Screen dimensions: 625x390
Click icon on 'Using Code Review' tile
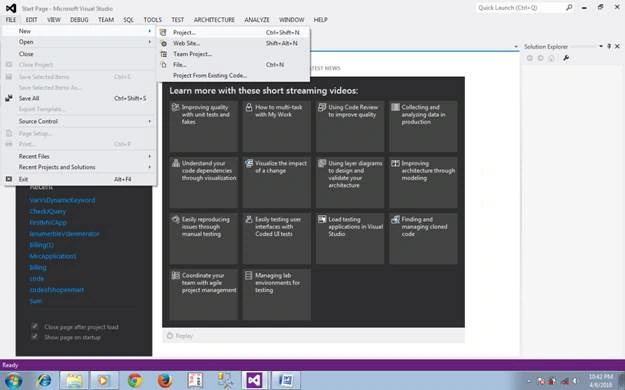[322, 107]
